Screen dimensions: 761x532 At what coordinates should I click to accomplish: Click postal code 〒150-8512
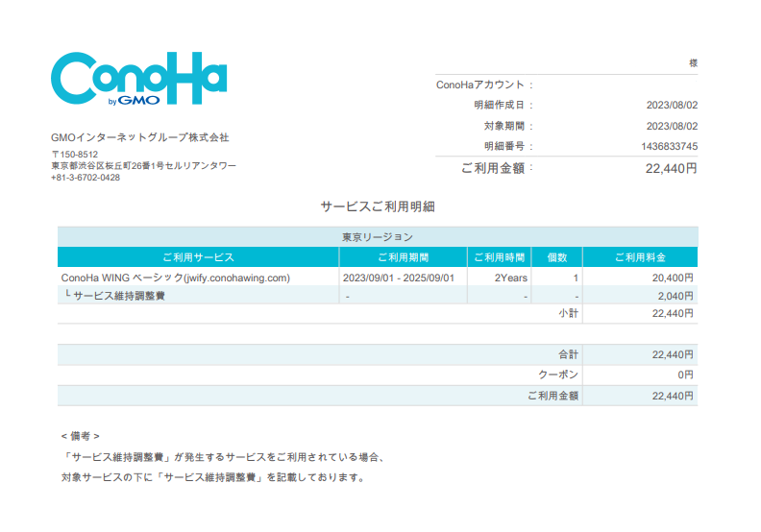pyautogui.click(x=75, y=155)
